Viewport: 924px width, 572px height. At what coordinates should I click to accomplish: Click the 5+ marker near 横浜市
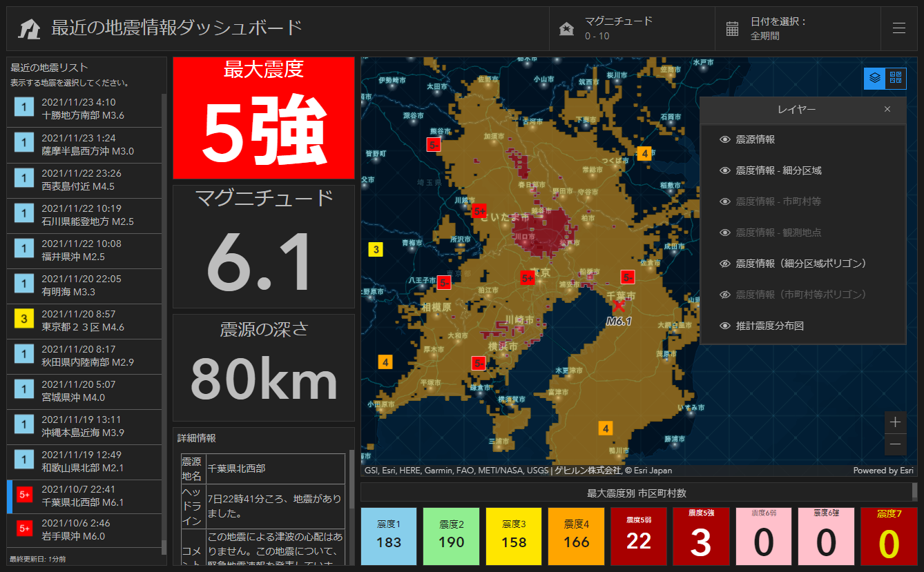click(479, 363)
